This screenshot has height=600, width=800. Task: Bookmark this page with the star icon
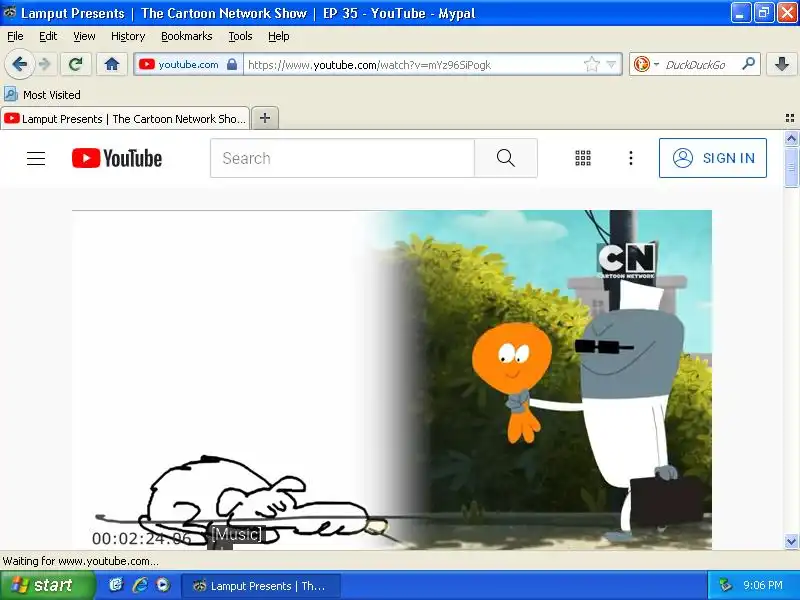(592, 64)
